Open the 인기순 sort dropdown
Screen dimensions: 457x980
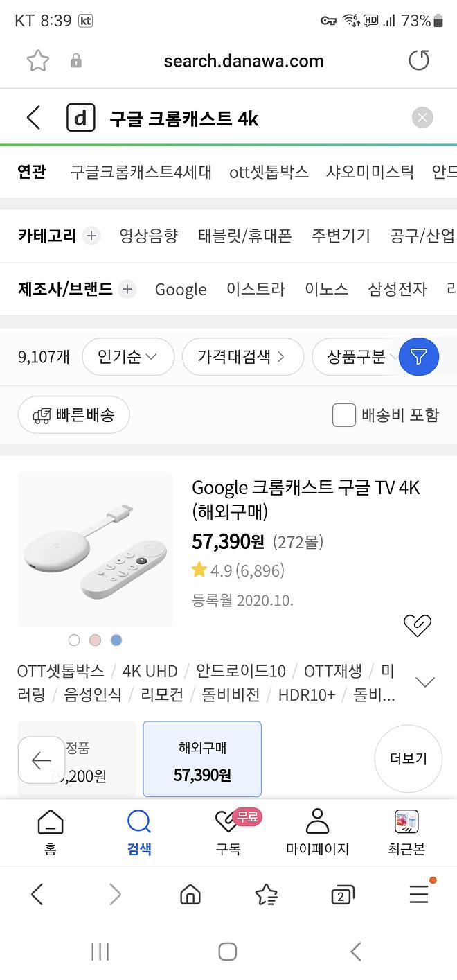click(127, 357)
